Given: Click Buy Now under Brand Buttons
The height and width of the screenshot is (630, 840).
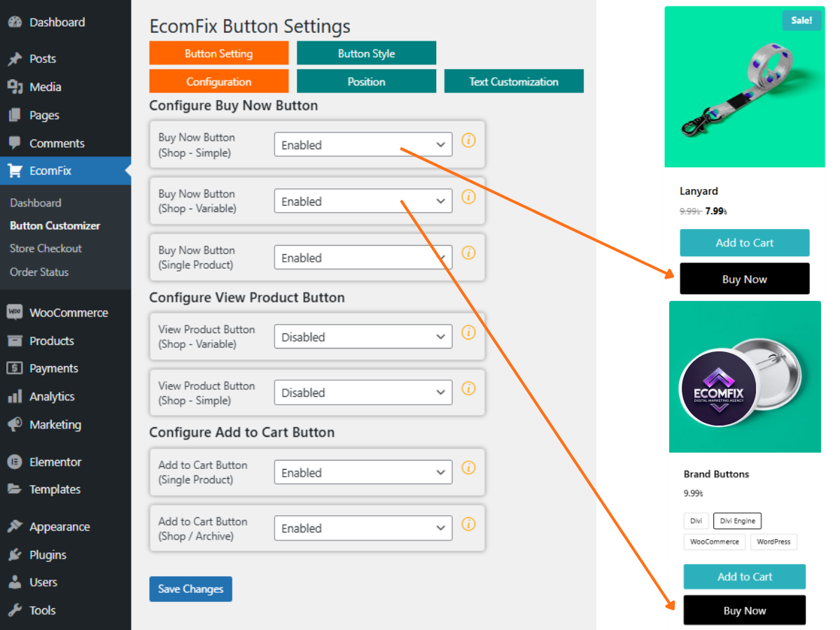Looking at the screenshot, I should tap(745, 610).
